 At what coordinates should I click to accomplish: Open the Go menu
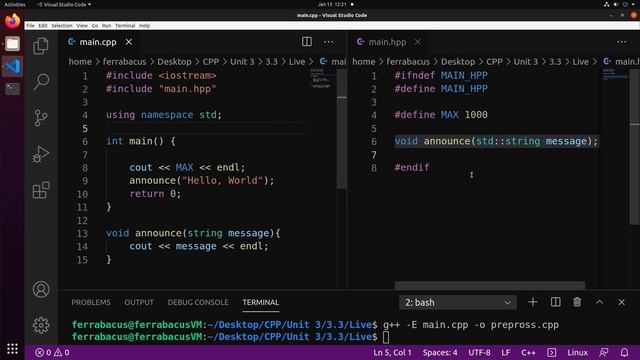[x=95, y=25]
